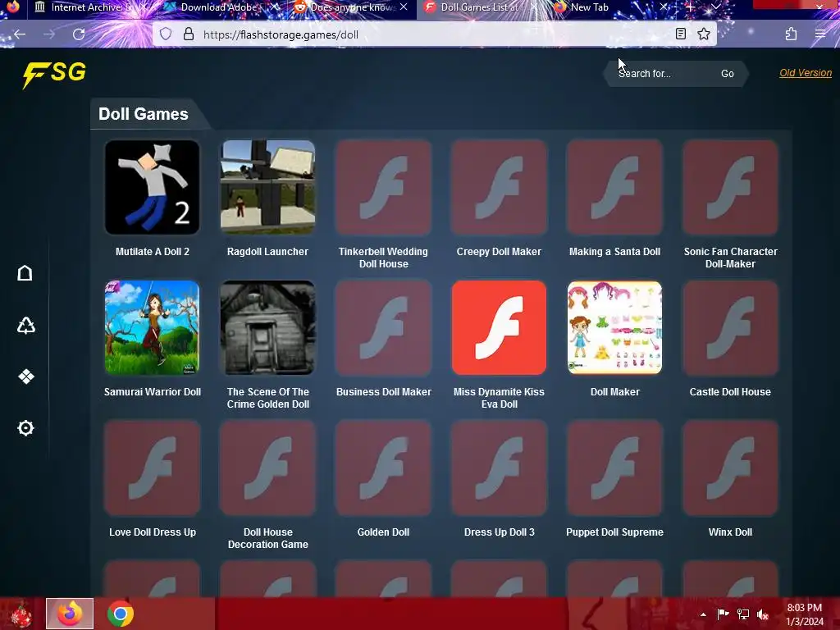The image size is (840, 630).
Task: Open The Scene Of The Crime thumbnail
Action: [x=268, y=327]
